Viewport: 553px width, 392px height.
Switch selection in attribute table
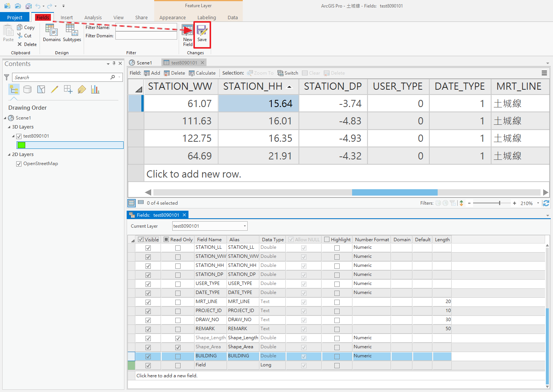[288, 73]
